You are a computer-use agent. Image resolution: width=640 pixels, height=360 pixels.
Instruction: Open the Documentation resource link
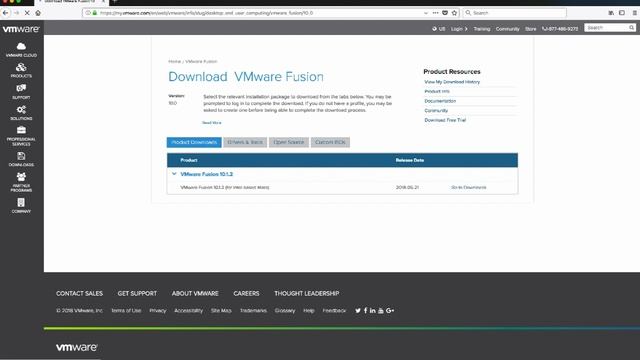[440, 101]
